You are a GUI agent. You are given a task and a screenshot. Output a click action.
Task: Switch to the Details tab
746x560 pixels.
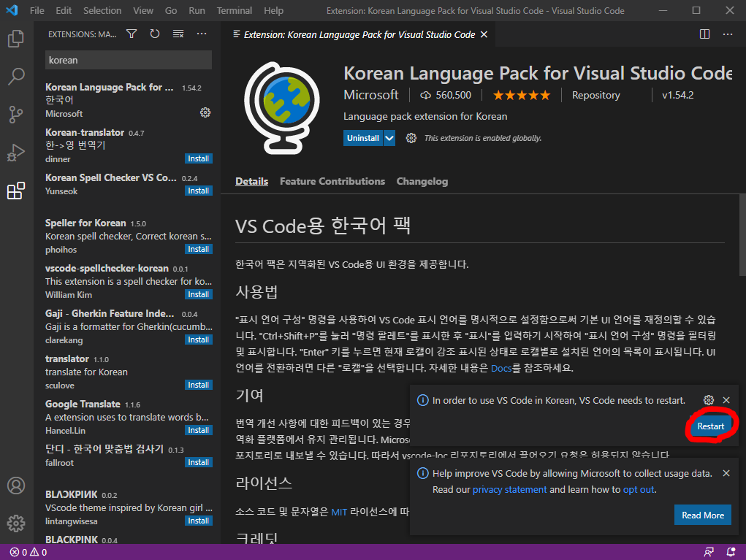point(251,181)
